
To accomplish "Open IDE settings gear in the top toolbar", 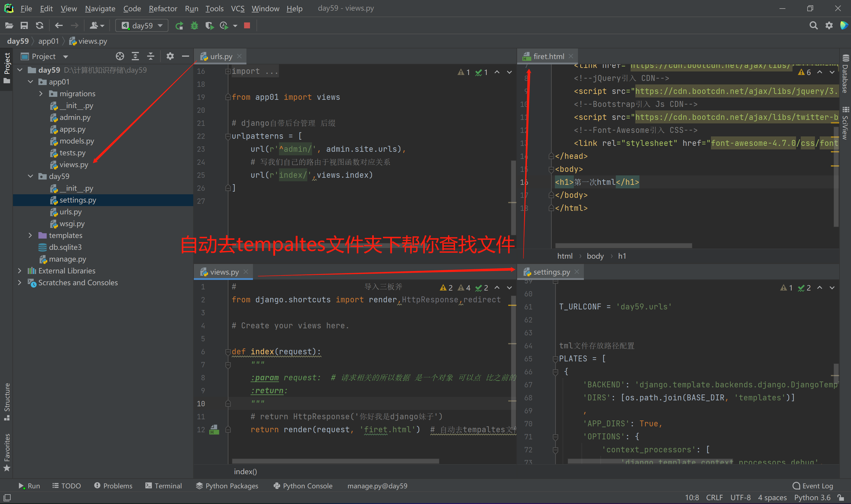I will tap(829, 25).
